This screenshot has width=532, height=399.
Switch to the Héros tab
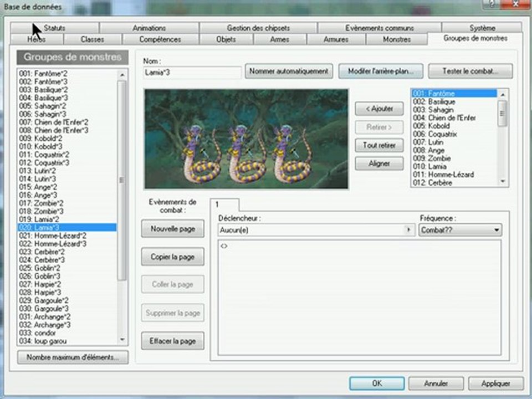37,39
